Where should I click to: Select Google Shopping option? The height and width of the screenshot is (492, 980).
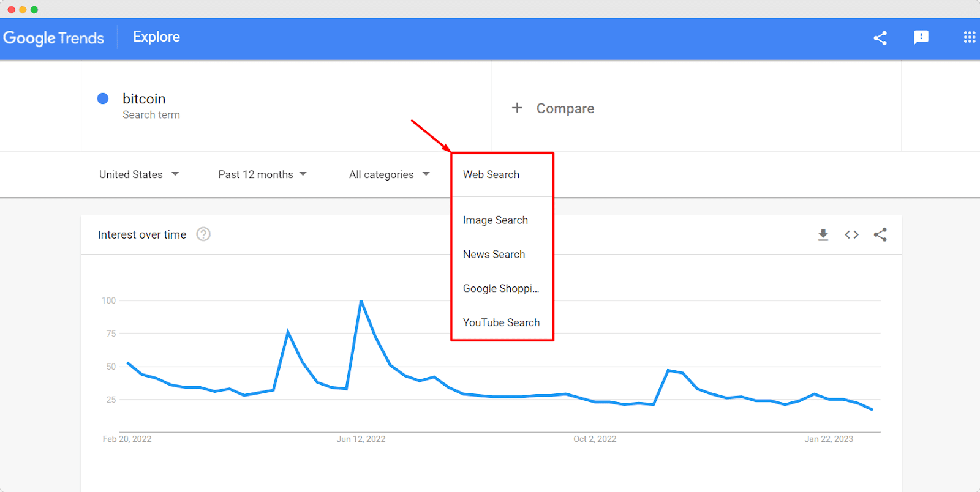tap(502, 289)
